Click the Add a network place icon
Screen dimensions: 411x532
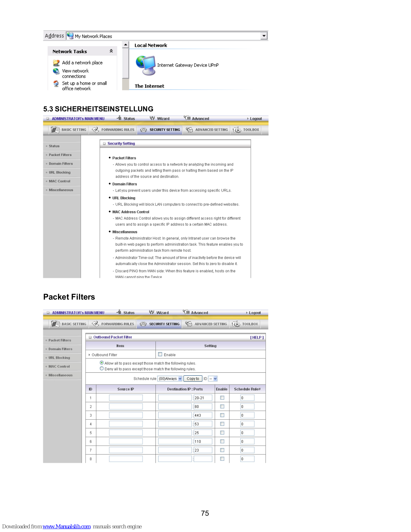[x=56, y=63]
